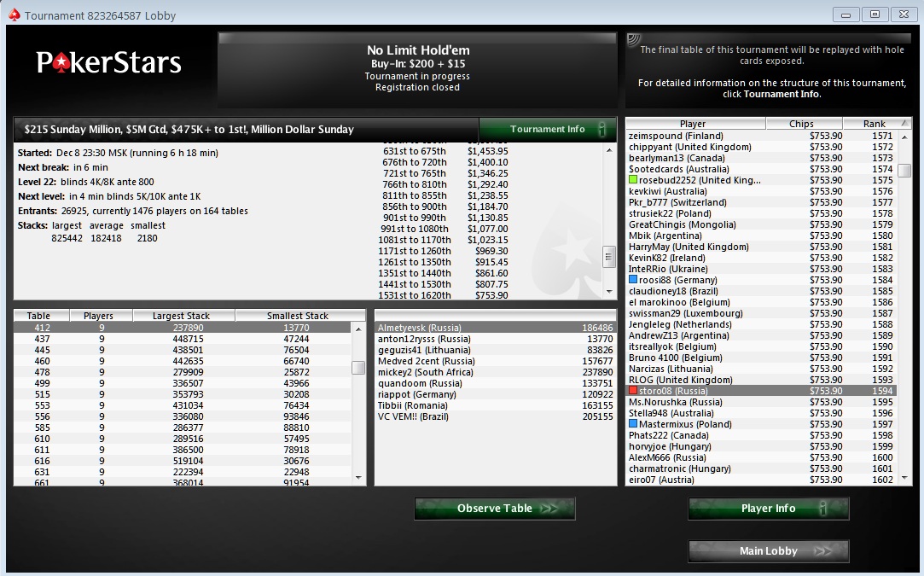Click the down arrow of prize list scrollbar
Image resolution: width=924 pixels, height=576 pixels.
(608, 292)
